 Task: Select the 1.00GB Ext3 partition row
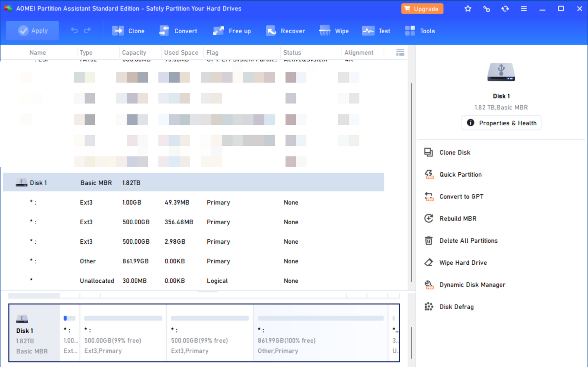pos(193,202)
